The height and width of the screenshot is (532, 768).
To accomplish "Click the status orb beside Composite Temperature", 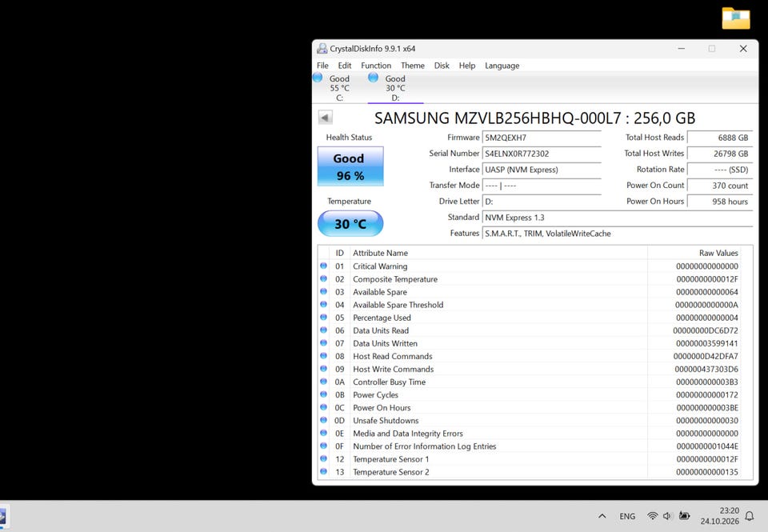I will [323, 278].
